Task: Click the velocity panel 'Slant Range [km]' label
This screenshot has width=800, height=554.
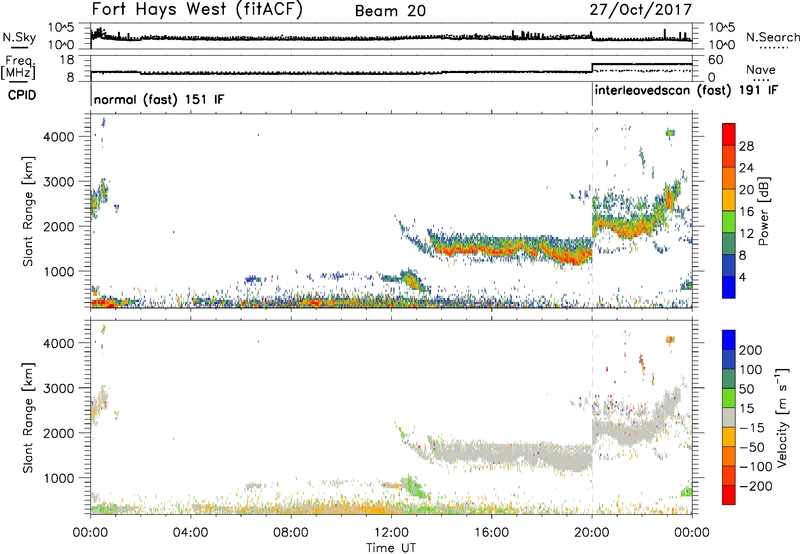Action: 29,418
